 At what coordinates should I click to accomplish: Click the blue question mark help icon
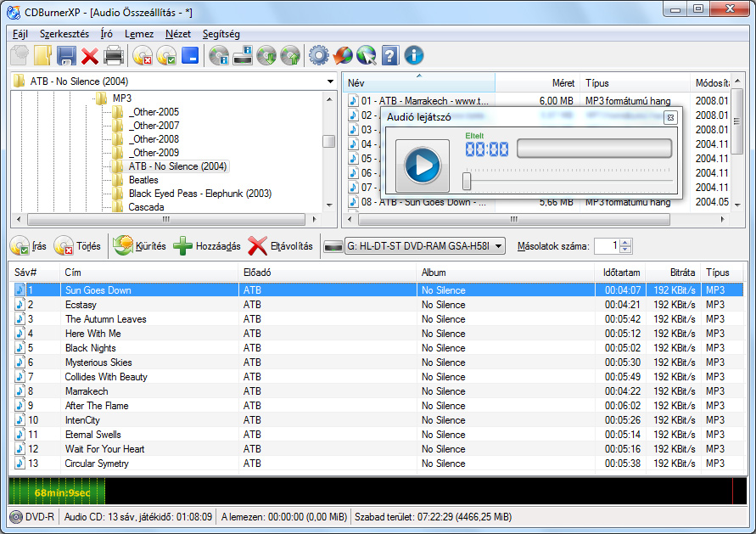point(390,56)
